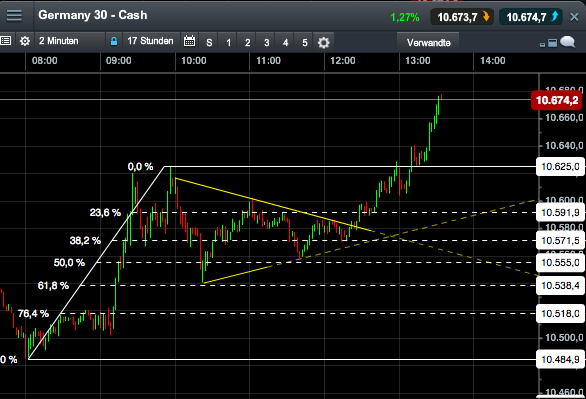
Task: Open the hamburger menu icon
Action: coord(14,15)
